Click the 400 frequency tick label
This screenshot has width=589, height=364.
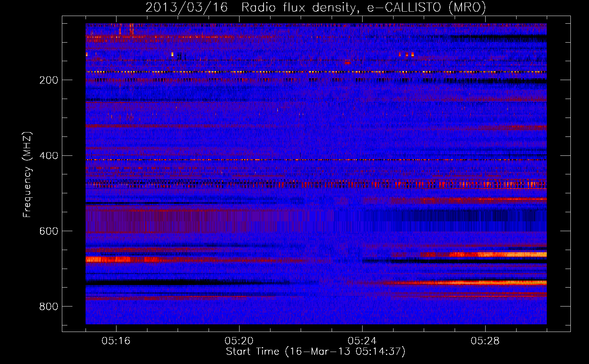49,156
